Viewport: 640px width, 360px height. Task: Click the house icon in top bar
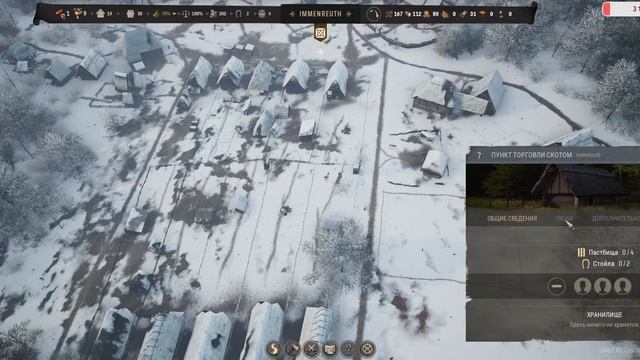point(100,13)
